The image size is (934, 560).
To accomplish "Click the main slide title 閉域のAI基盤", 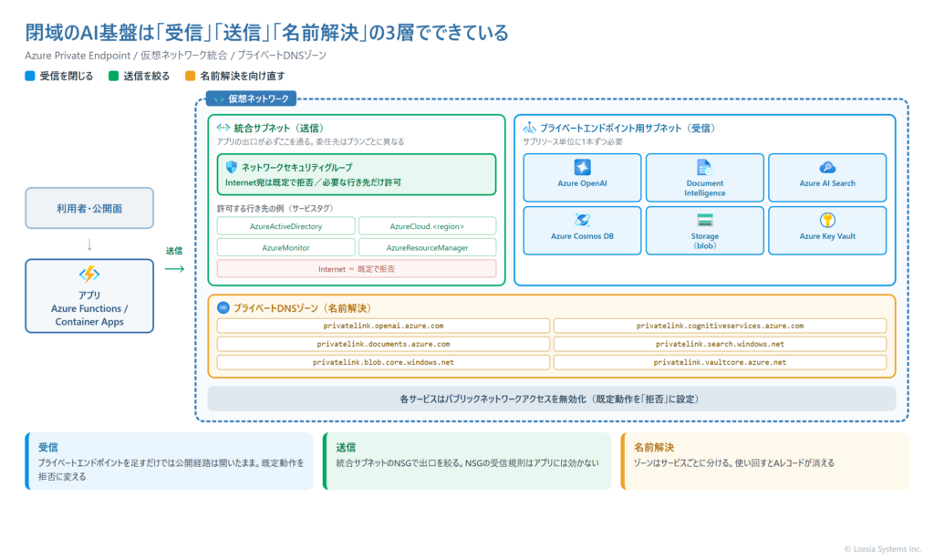I will (x=267, y=32).
